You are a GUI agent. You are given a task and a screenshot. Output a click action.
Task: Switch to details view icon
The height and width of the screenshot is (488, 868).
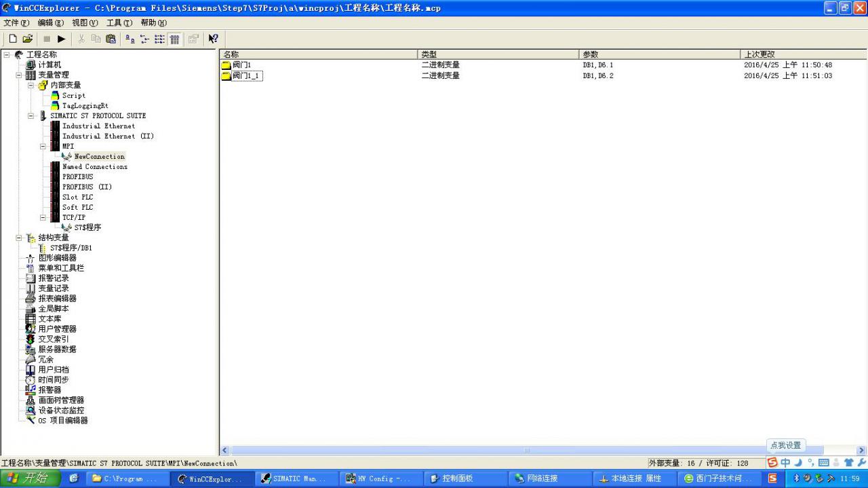click(x=174, y=39)
